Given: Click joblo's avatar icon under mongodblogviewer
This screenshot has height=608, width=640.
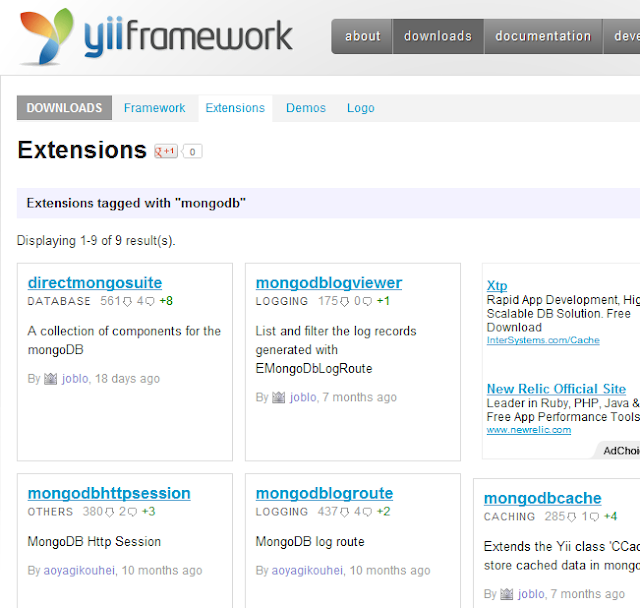Looking at the screenshot, I should click(278, 397).
